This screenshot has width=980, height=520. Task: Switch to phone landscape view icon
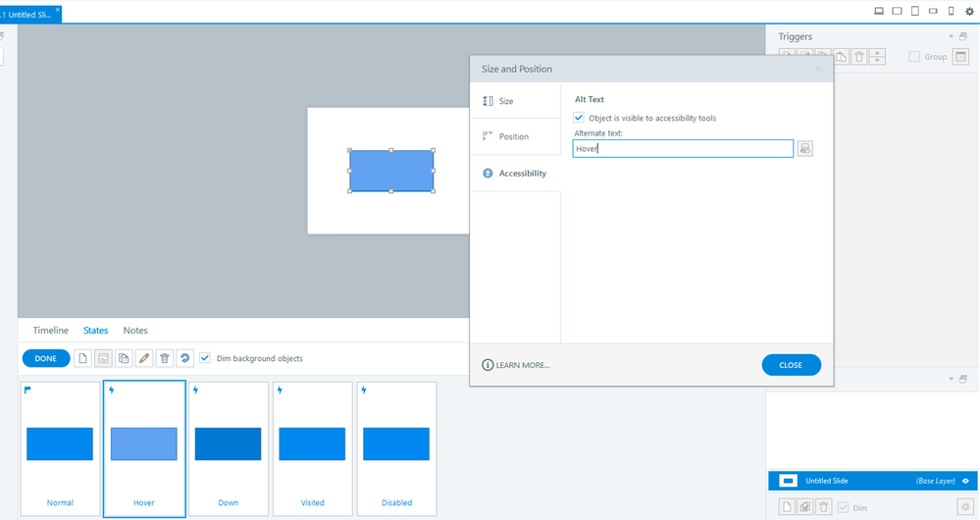[x=933, y=11]
